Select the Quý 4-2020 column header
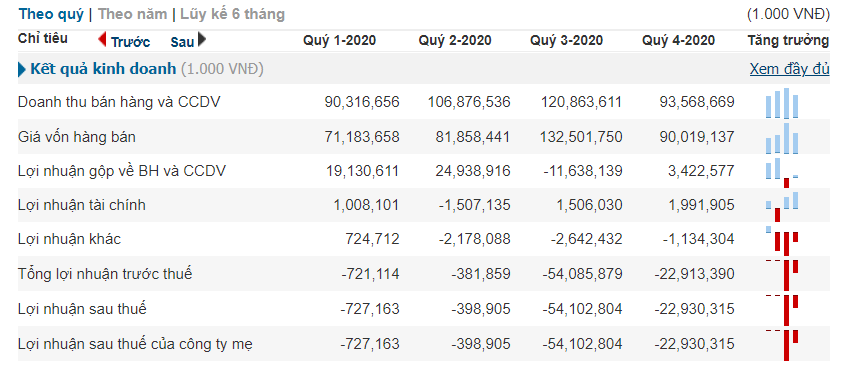The height and width of the screenshot is (366, 846). click(x=679, y=40)
